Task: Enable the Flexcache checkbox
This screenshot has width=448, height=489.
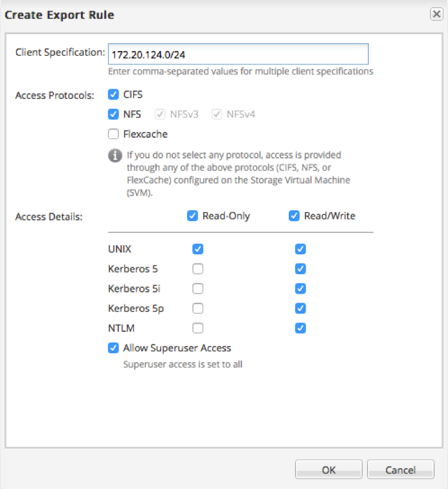Action: click(113, 135)
